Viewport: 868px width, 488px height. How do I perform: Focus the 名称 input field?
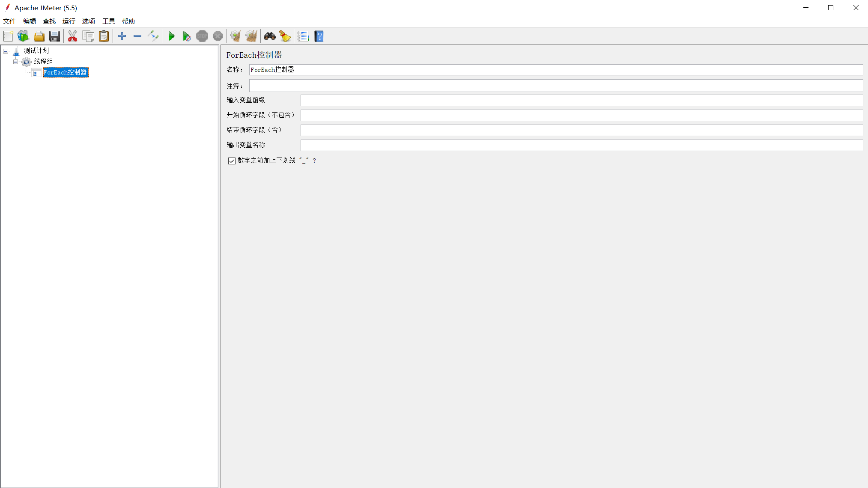click(556, 70)
